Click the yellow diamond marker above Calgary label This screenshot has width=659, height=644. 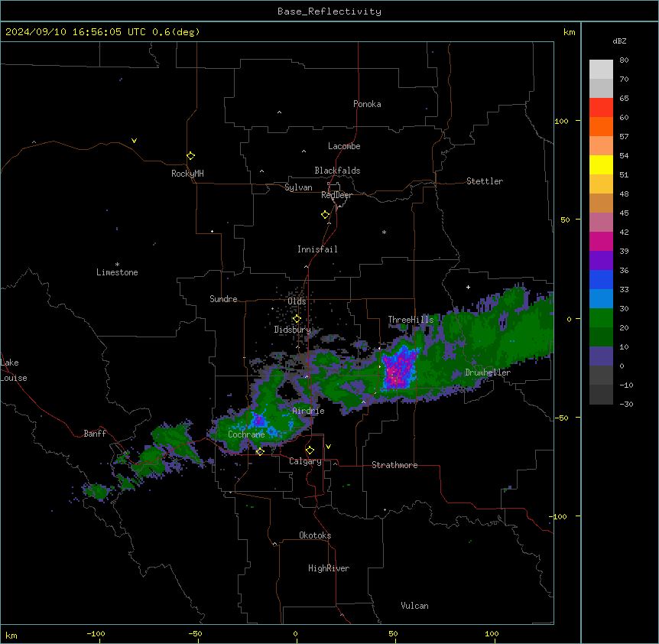(310, 450)
